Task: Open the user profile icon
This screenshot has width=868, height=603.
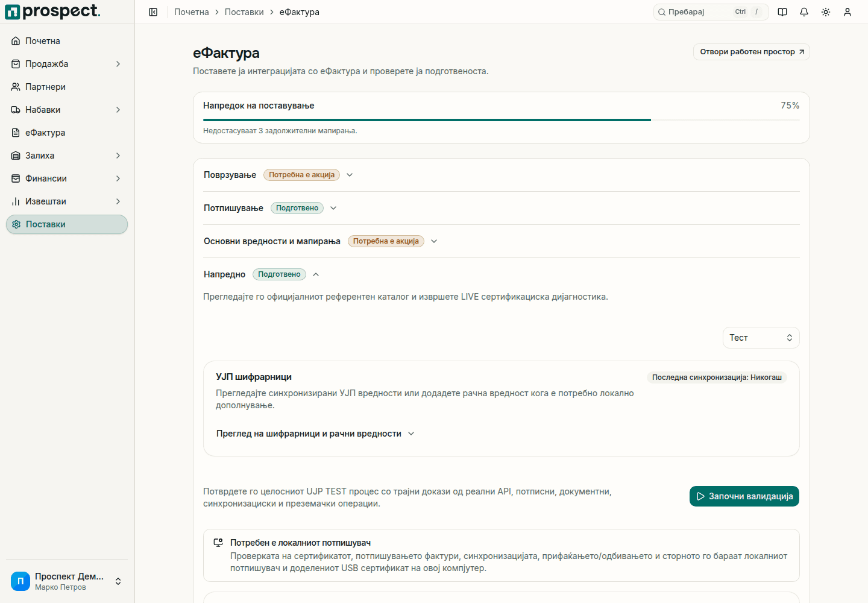Action: point(848,12)
